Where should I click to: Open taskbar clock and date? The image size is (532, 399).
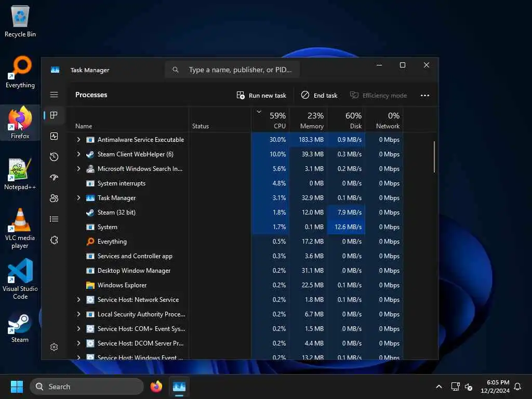(x=495, y=387)
